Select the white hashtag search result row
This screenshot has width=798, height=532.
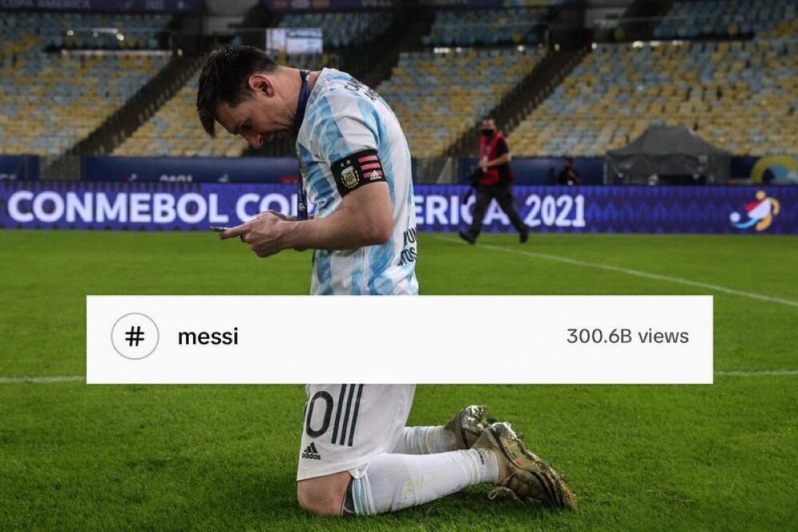click(x=400, y=339)
